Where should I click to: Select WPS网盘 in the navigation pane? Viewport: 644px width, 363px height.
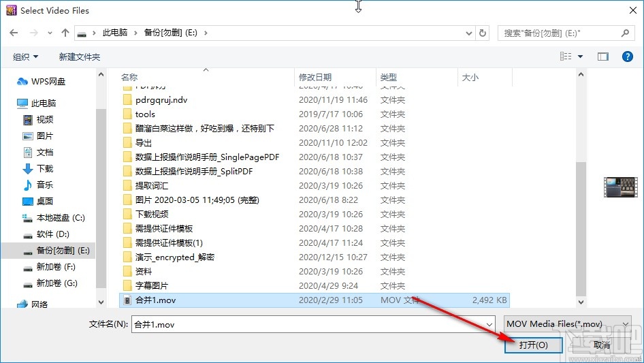click(x=41, y=82)
